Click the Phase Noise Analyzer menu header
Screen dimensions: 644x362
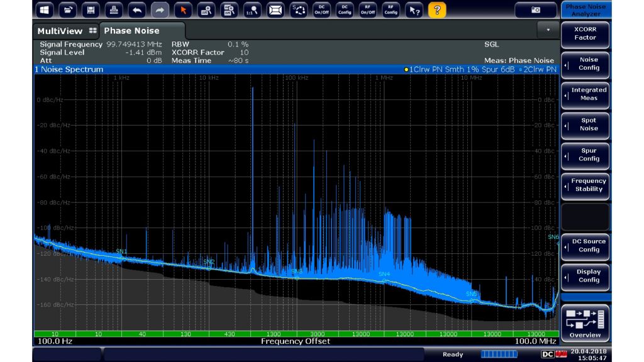(586, 10)
